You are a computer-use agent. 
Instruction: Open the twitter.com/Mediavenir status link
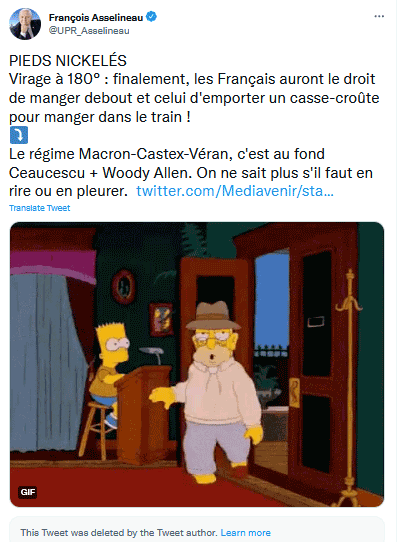(235, 191)
